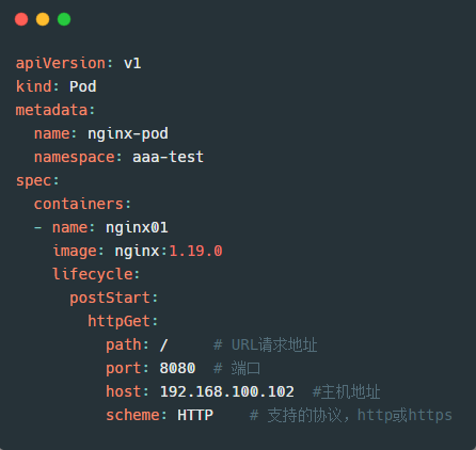Screen dimensions: 476x450
Task: Click the aaa-test namespace value
Action: click(x=168, y=157)
